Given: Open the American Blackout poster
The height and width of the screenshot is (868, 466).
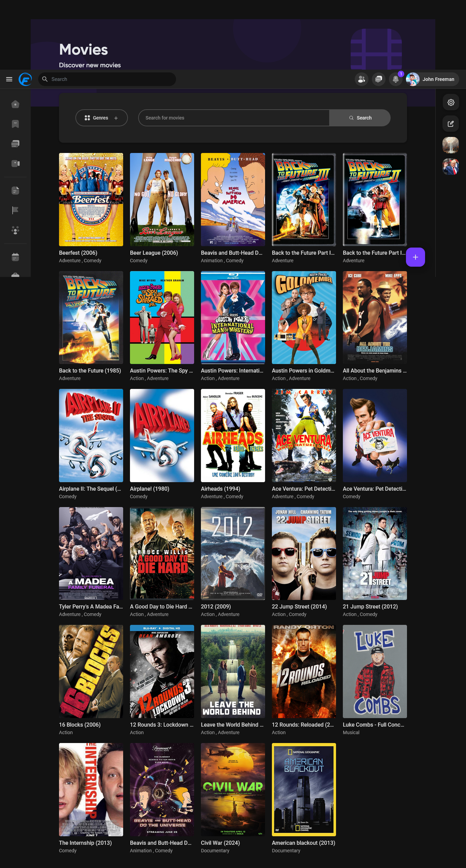Looking at the screenshot, I should pos(304,790).
